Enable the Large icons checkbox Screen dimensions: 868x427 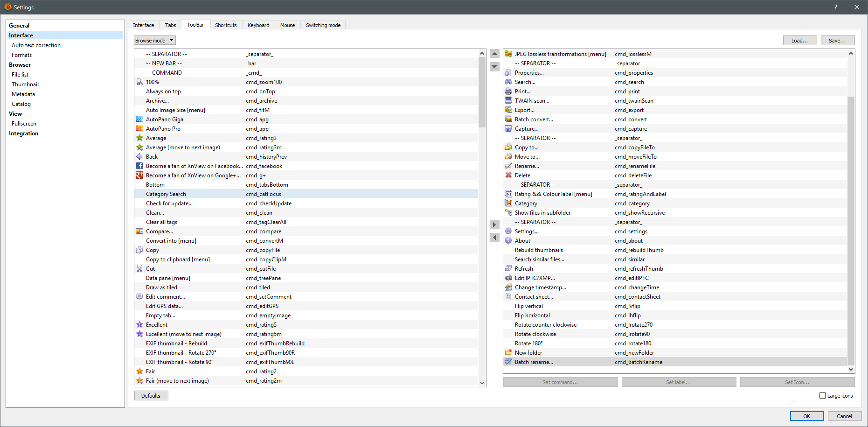822,396
